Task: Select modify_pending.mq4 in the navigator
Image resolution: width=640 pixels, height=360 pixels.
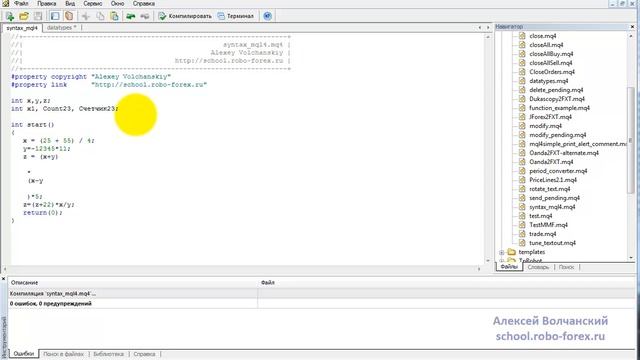Action: click(x=558, y=135)
